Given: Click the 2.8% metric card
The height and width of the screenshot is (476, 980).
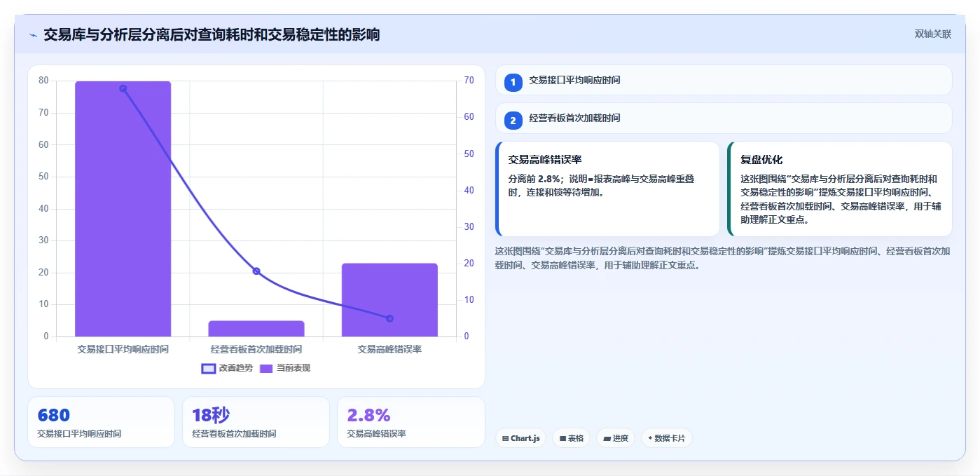Looking at the screenshot, I should pos(410,422).
